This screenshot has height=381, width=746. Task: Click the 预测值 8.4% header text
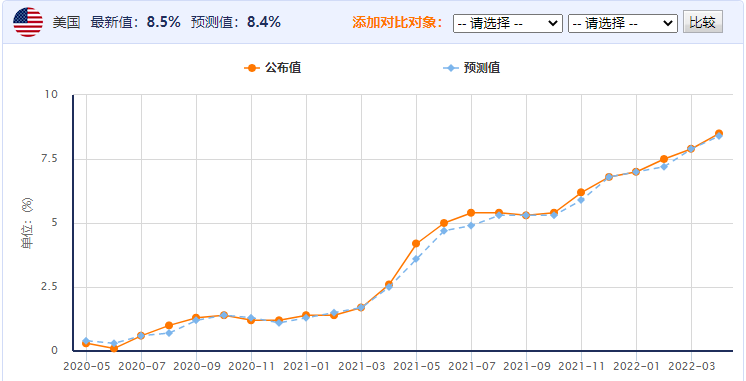pos(236,22)
